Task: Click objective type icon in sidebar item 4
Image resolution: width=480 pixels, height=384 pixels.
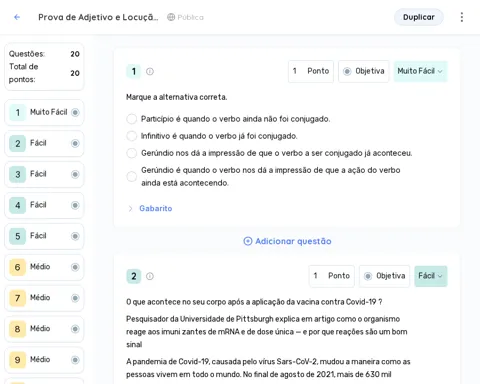Action: tap(75, 205)
